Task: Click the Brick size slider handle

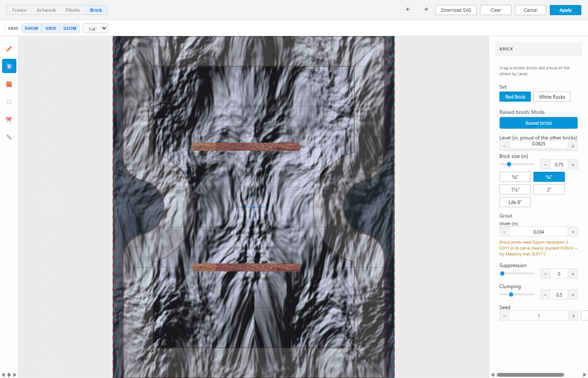Action: click(x=509, y=164)
